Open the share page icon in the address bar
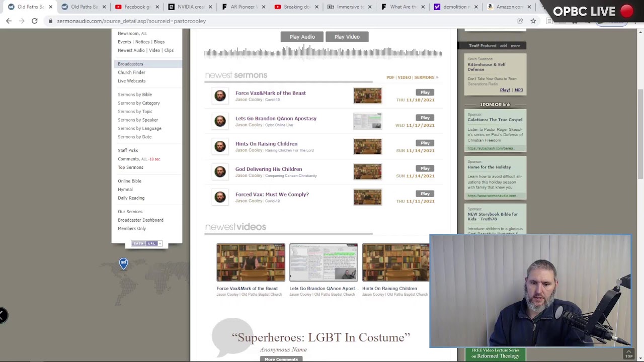Image resolution: width=644 pixels, height=362 pixels. (x=520, y=21)
